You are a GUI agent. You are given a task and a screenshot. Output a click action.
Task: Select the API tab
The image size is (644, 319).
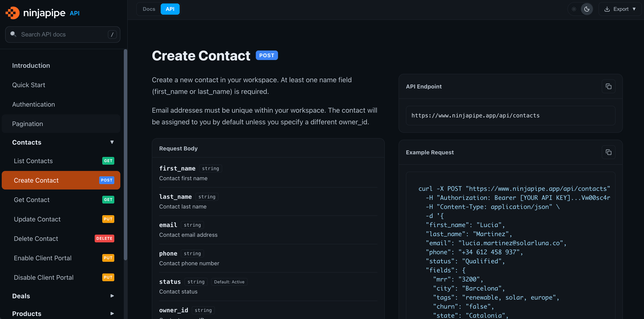pos(170,9)
